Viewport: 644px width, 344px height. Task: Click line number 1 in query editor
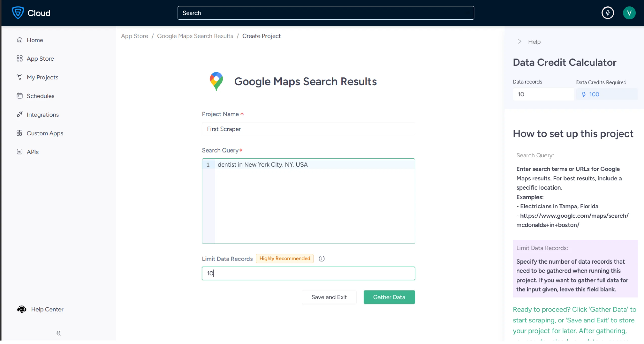pyautogui.click(x=208, y=165)
